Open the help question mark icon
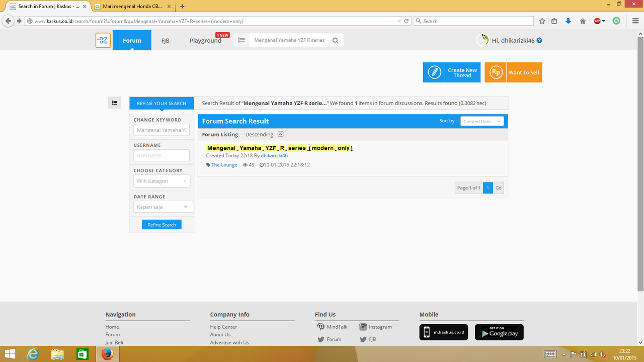The height and width of the screenshot is (362, 644). 539,40
